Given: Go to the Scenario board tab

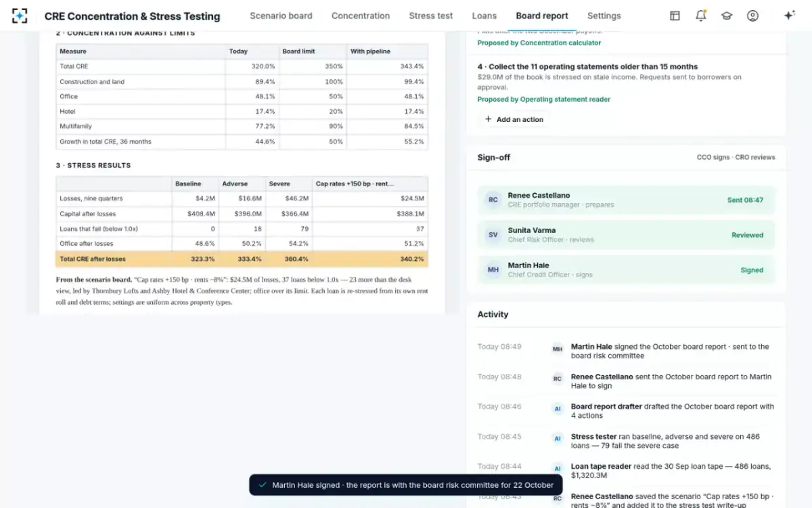Looking at the screenshot, I should tap(281, 16).
